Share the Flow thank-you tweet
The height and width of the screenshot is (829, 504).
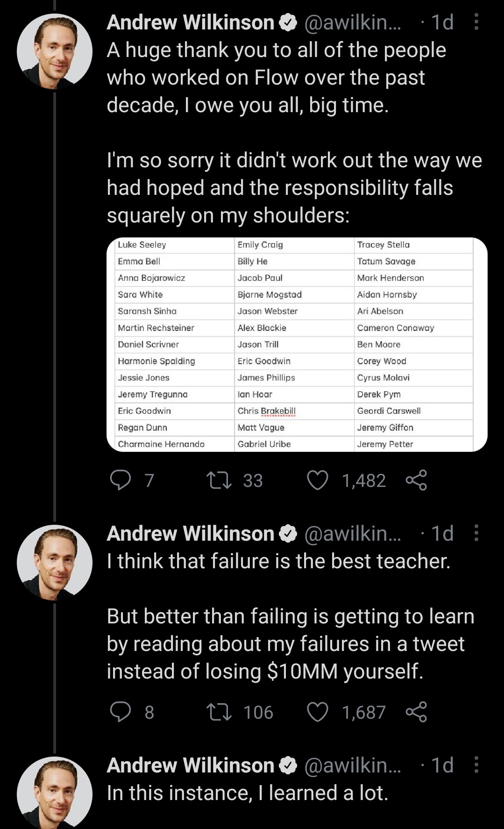[416, 480]
